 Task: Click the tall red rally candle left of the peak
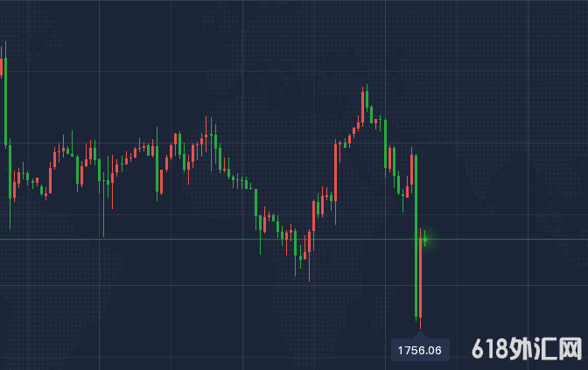[337, 171]
